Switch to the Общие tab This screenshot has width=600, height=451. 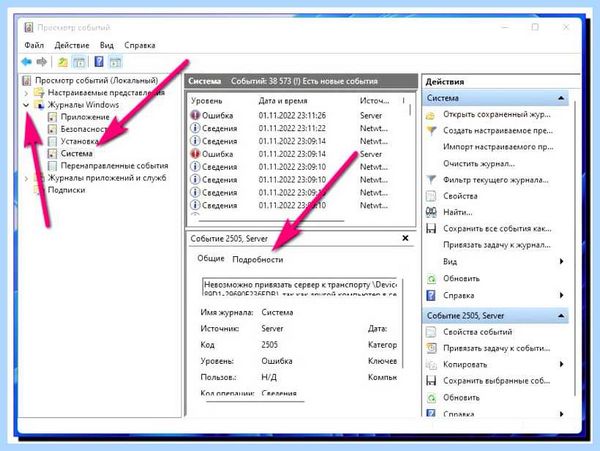pyautogui.click(x=211, y=259)
